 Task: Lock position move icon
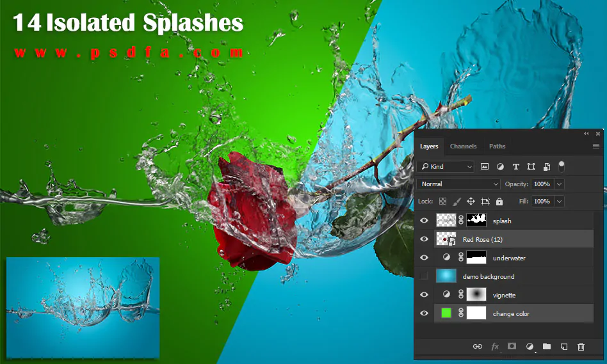471,202
